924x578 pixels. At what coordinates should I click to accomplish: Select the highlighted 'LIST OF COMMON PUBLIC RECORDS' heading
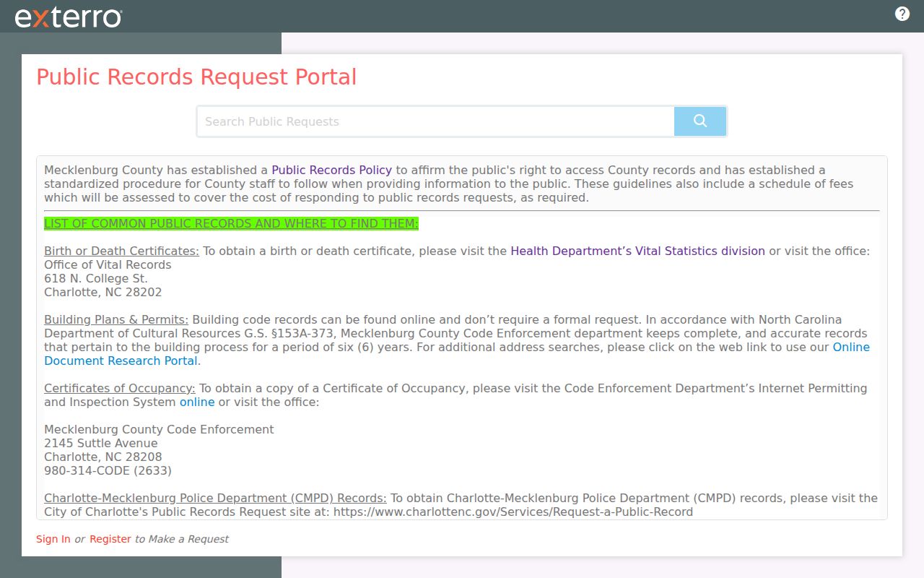click(x=231, y=224)
